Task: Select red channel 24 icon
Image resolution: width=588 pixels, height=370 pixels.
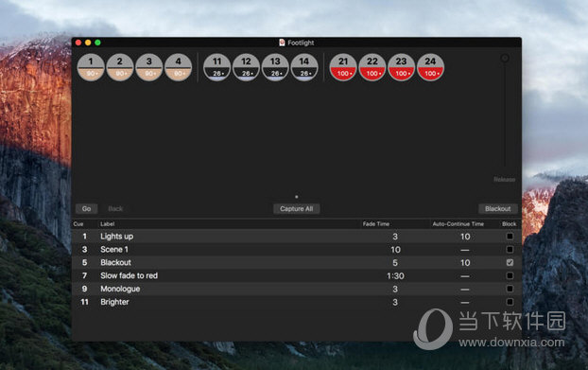Action: [x=430, y=67]
